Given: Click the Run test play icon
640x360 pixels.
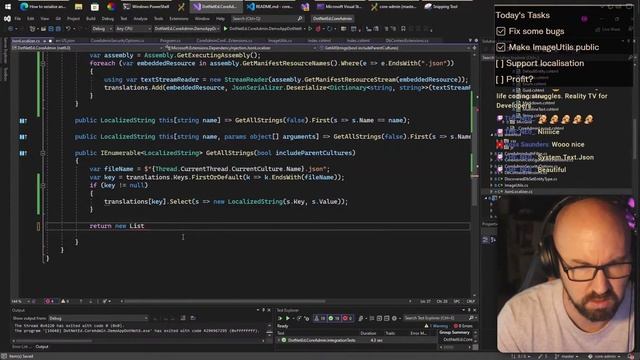Looking at the screenshot, I should (x=288, y=318).
